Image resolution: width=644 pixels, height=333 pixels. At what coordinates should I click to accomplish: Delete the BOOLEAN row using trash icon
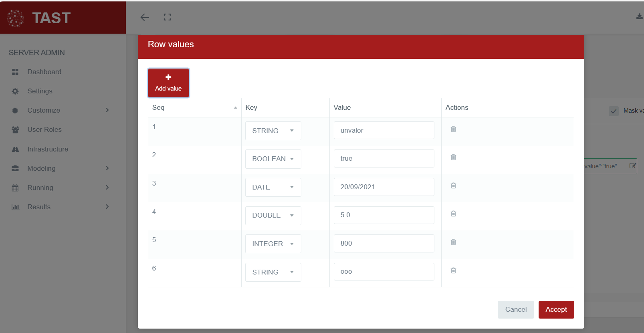click(453, 157)
